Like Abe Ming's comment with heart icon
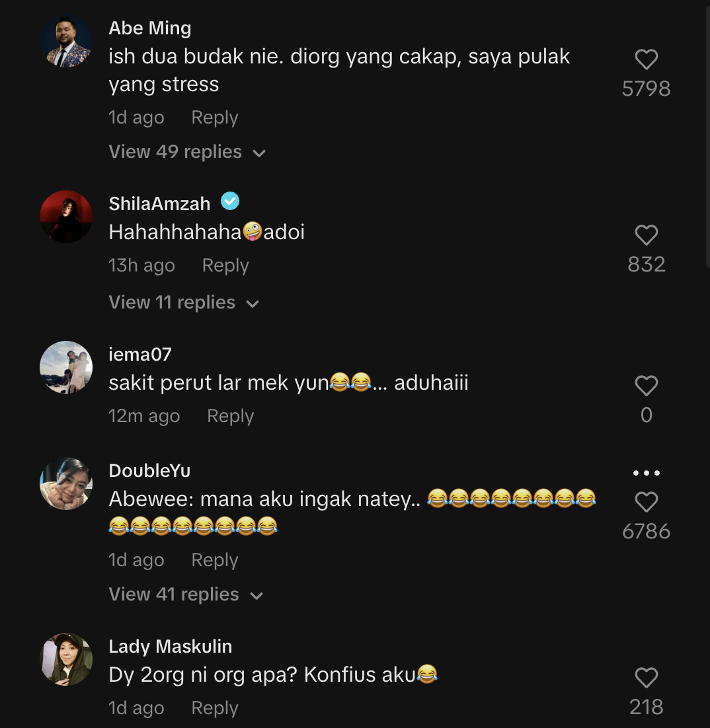Image resolution: width=710 pixels, height=728 pixels. pos(646,60)
